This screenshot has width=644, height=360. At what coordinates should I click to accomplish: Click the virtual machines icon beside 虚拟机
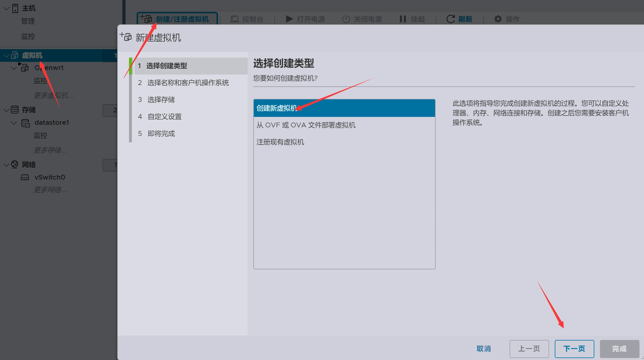point(15,55)
